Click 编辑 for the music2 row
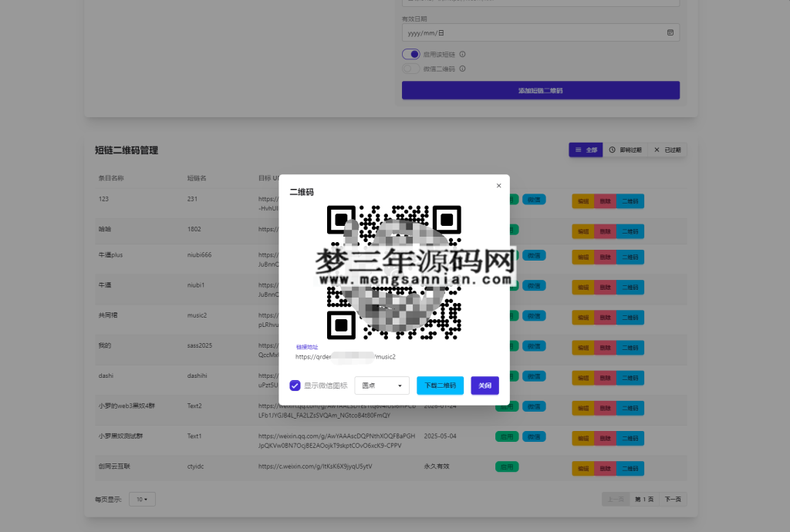This screenshot has height=532, width=790. pyautogui.click(x=583, y=318)
